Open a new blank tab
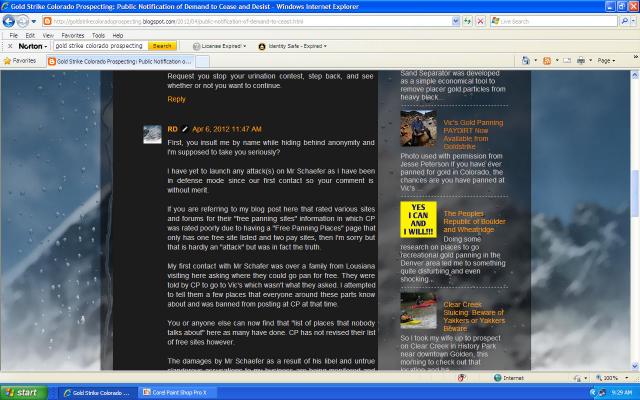 (202, 62)
